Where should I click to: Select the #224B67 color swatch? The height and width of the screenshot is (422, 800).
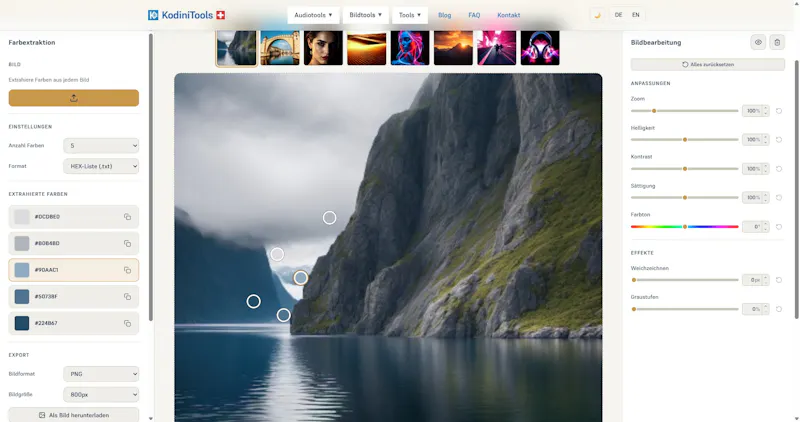[22, 323]
